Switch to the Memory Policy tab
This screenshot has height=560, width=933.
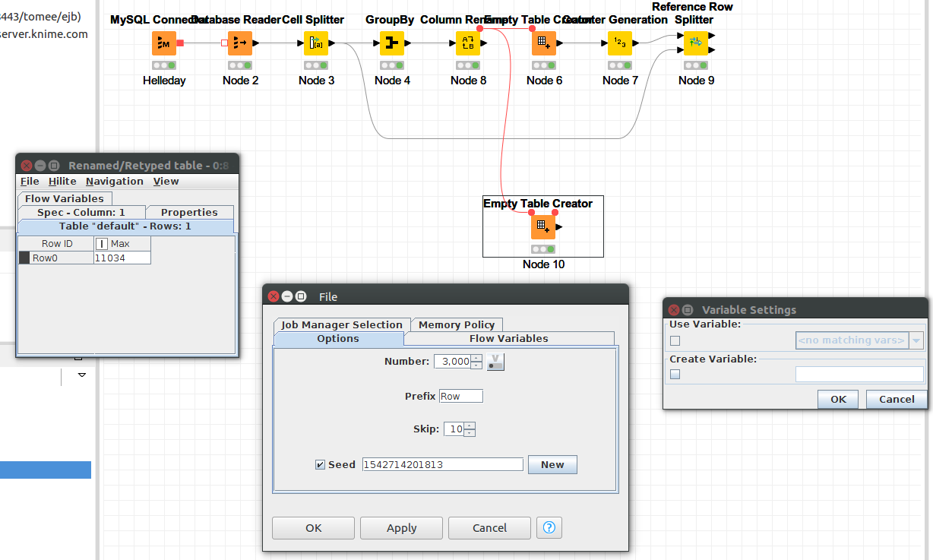456,324
